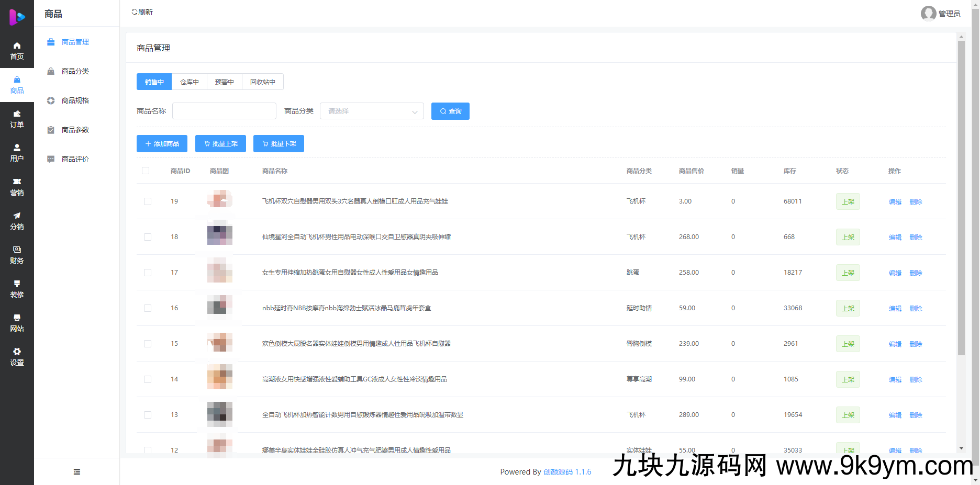980x485 pixels.
Task: Click the 刷新 refresh control
Action: [142, 12]
